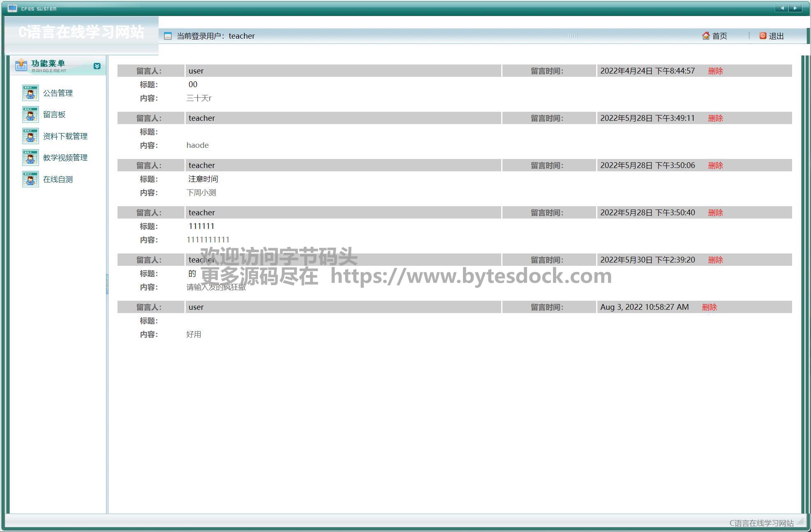Click the header bar drag grip
Image resolution: width=811 pixels, height=532 pixels.
coord(573,36)
